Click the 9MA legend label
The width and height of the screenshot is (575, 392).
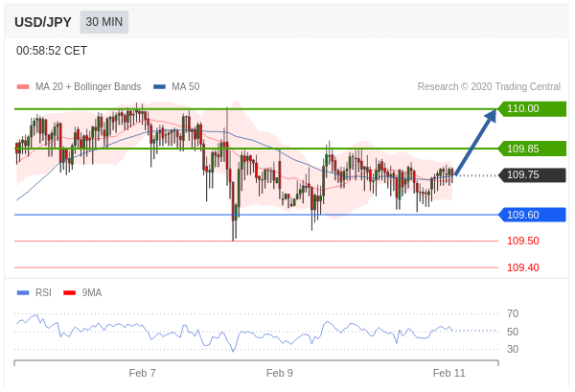(92, 292)
